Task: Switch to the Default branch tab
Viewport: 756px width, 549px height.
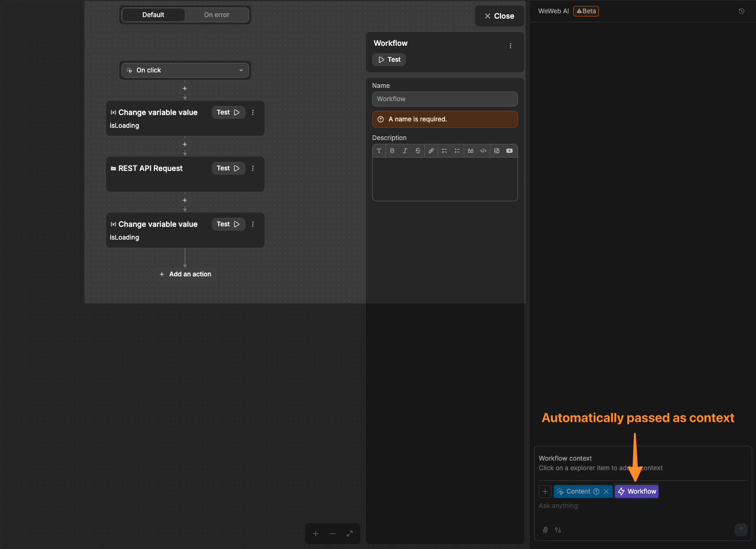Action: coord(153,14)
